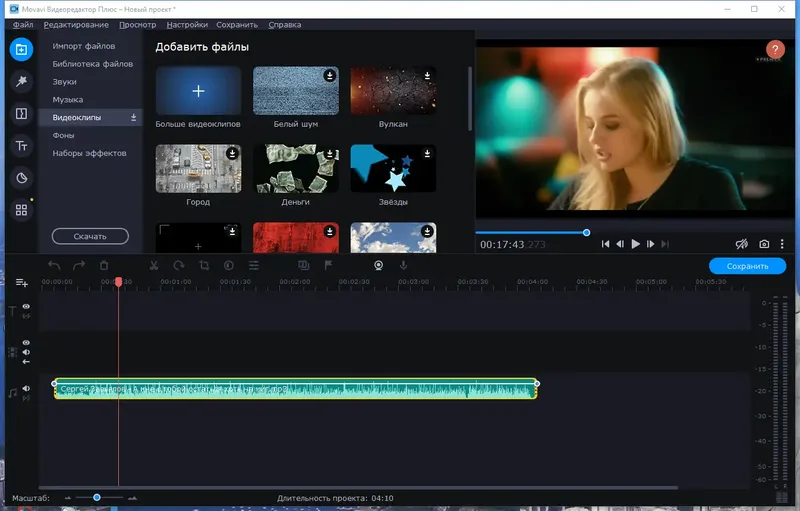Open the Справка menu
Viewport: 800px width, 511px height.
click(285, 24)
